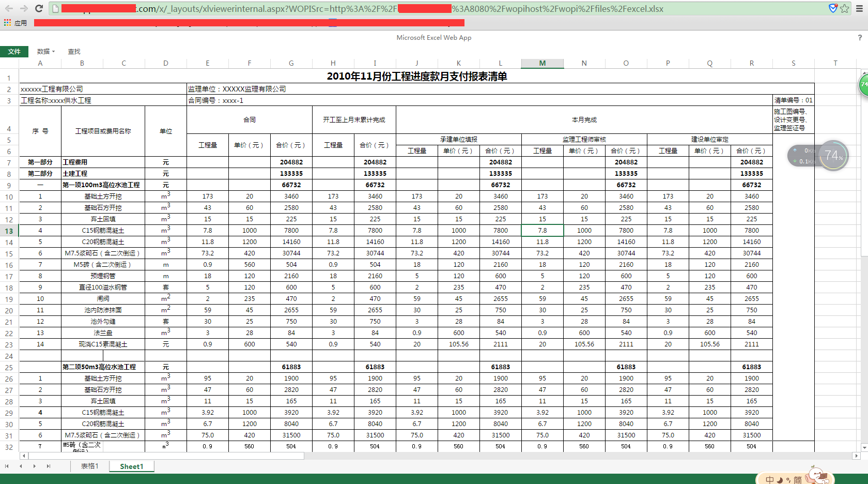Image resolution: width=868 pixels, height=484 pixels.
Task: Click cell 施工图编号、设计变更号、监理签证号
Action: click(x=793, y=120)
